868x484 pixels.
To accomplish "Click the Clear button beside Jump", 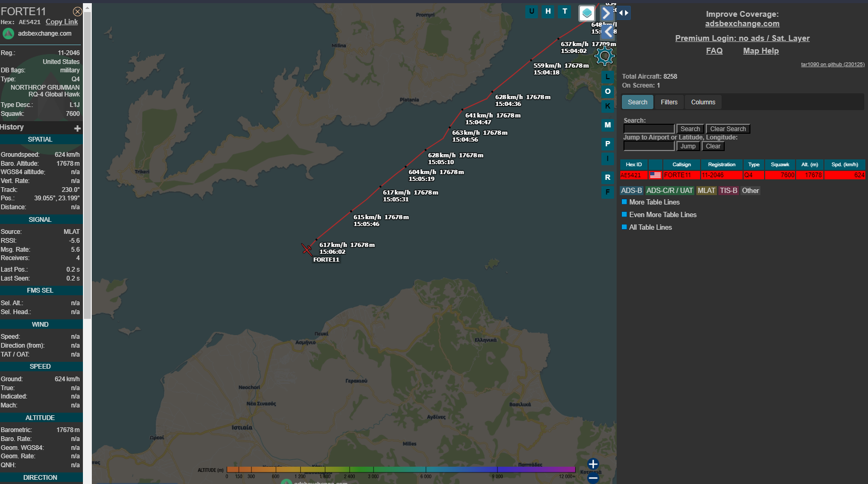I will click(x=713, y=146).
